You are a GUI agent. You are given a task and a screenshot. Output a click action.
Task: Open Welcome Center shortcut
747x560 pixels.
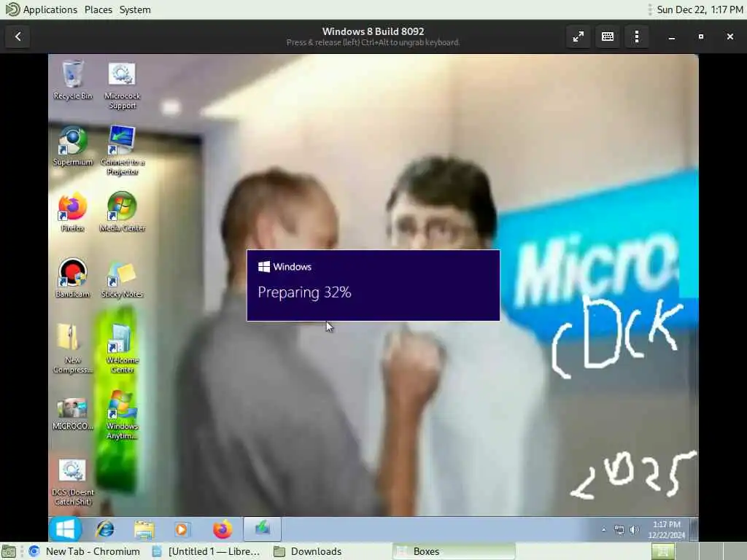(123, 349)
